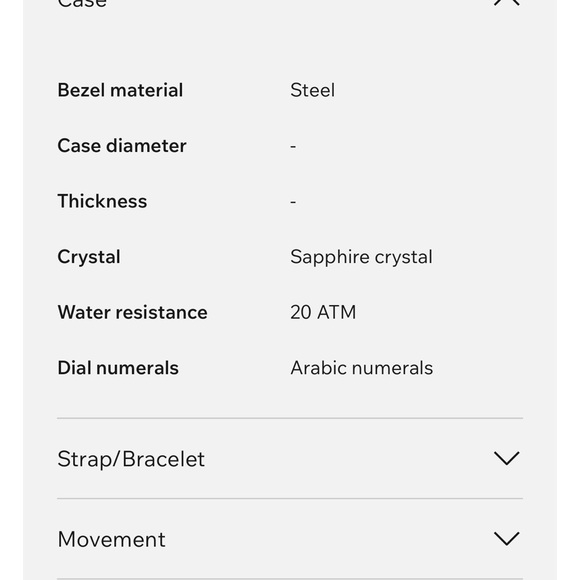
Task: Click the Thickness dash value
Action: tap(293, 202)
